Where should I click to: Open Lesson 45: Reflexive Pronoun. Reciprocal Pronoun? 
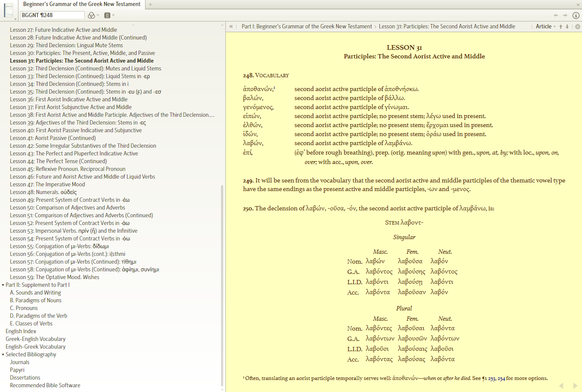(68, 169)
